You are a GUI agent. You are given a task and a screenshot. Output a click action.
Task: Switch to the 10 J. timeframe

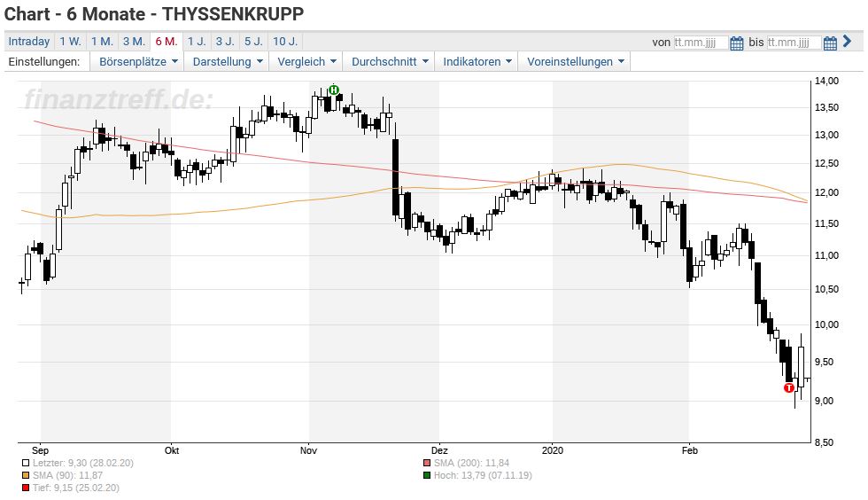tap(285, 42)
